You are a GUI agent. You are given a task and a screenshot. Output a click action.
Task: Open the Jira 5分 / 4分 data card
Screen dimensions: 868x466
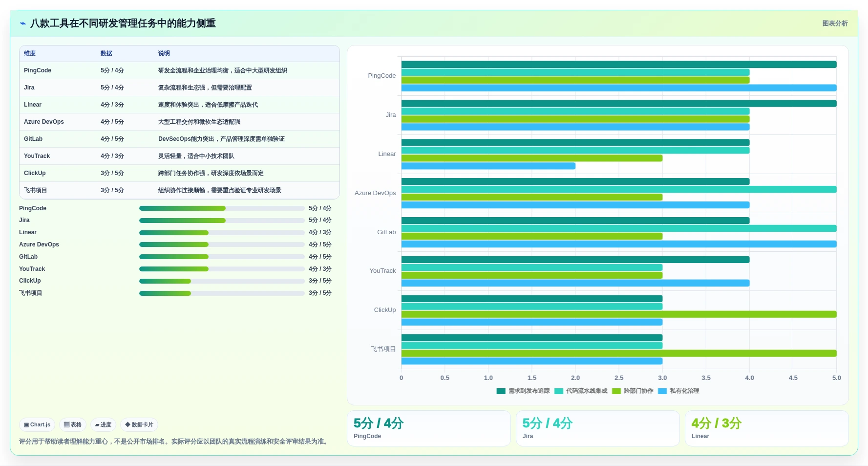(x=598, y=428)
